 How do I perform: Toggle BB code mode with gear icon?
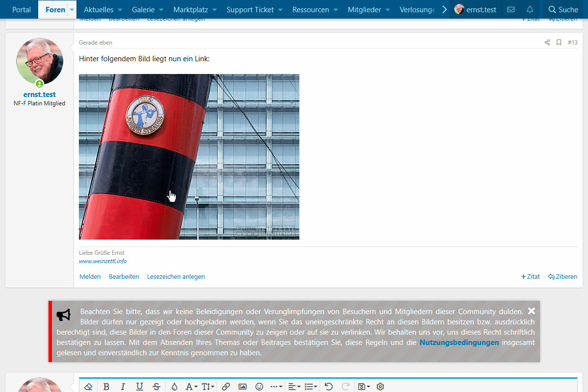tap(380, 387)
